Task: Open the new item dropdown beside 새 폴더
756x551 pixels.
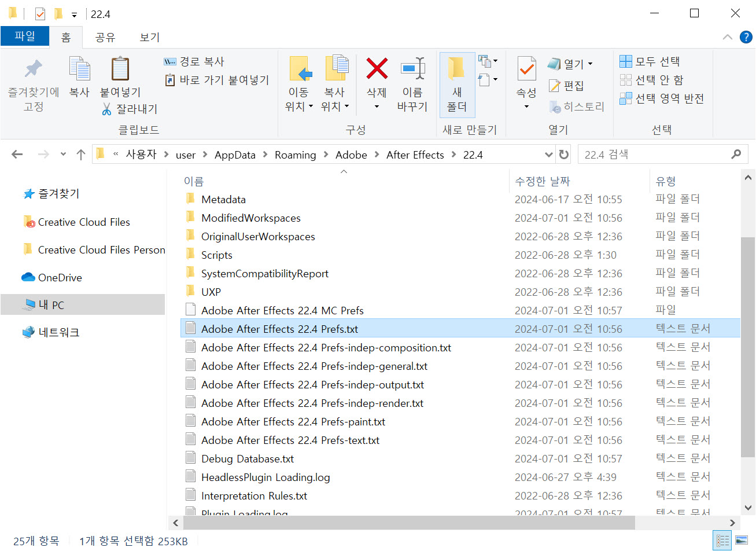Action: pyautogui.click(x=488, y=61)
